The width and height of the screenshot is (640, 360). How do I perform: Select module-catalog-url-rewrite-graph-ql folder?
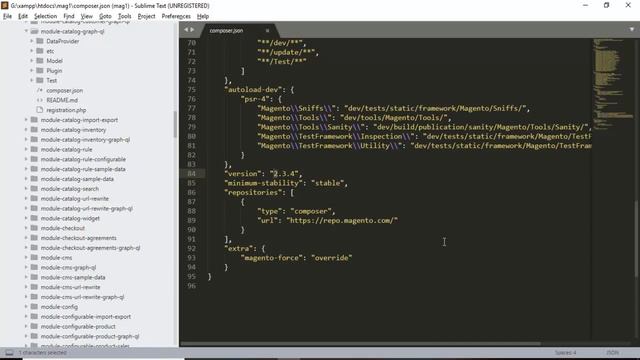click(87, 209)
